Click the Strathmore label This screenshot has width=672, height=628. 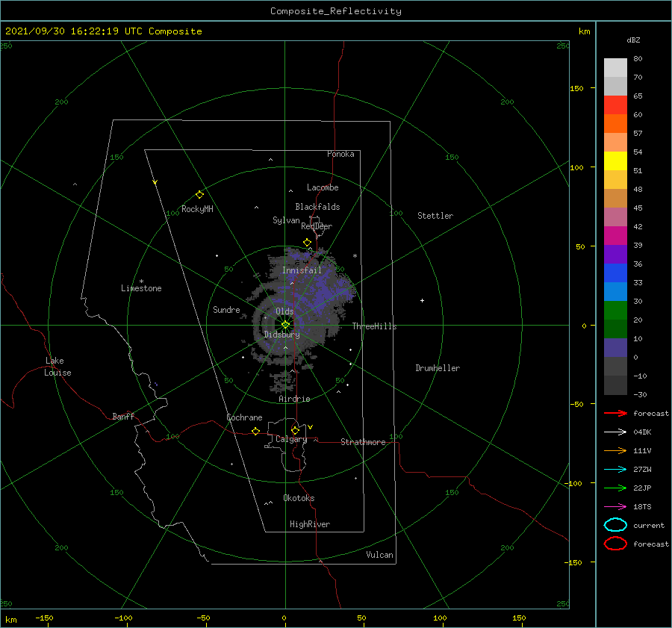(x=363, y=442)
